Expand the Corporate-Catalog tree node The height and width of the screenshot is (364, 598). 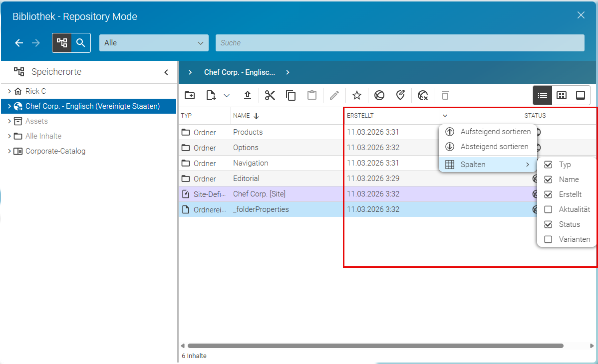9,151
